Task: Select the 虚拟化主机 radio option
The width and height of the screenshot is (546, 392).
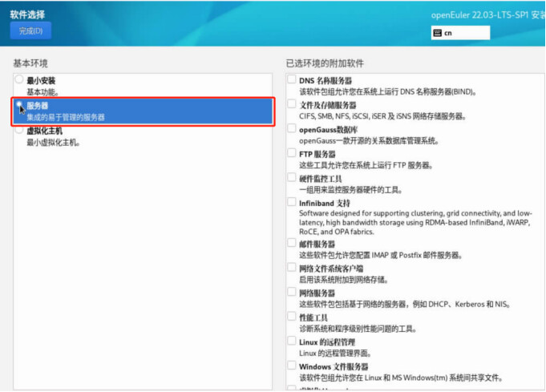Action: (x=19, y=131)
